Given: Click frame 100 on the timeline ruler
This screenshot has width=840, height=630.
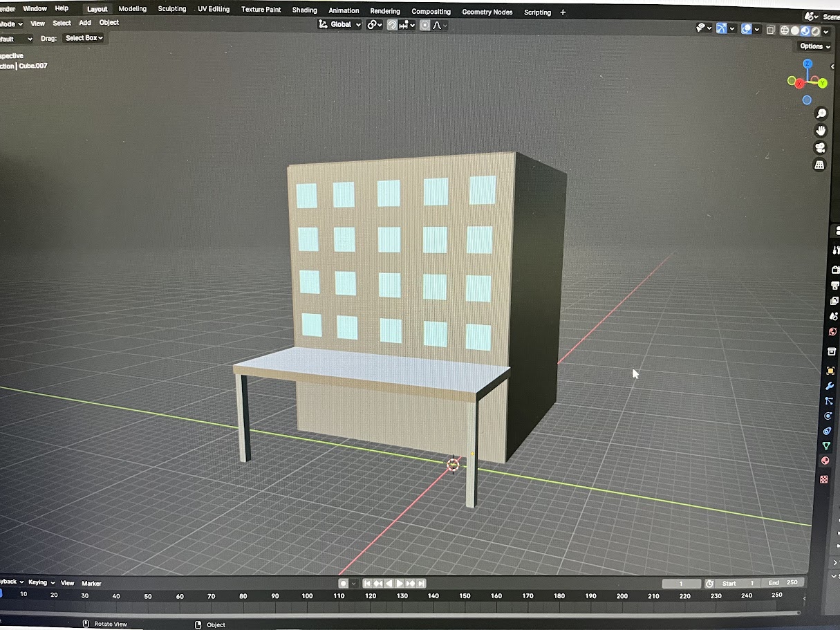Looking at the screenshot, I should [x=307, y=595].
